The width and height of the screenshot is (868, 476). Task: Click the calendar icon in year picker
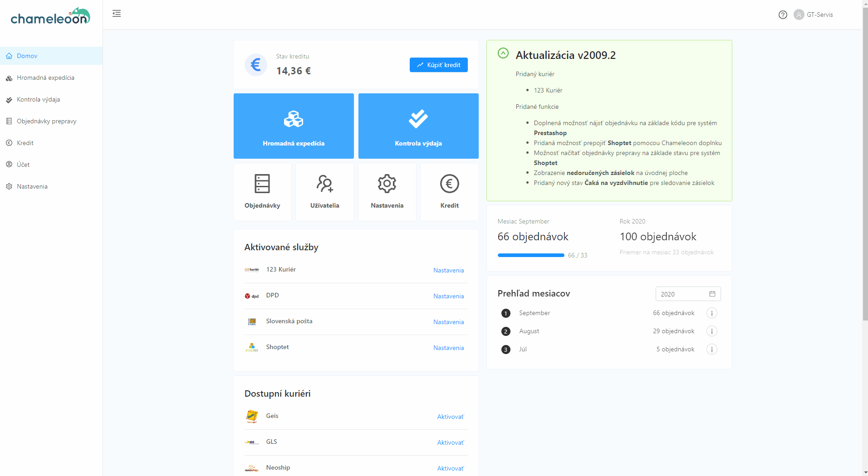(x=712, y=294)
